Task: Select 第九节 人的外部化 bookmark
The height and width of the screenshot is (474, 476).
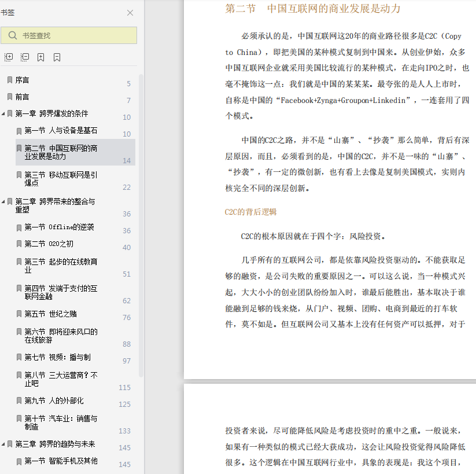Action: pyautogui.click(x=54, y=401)
